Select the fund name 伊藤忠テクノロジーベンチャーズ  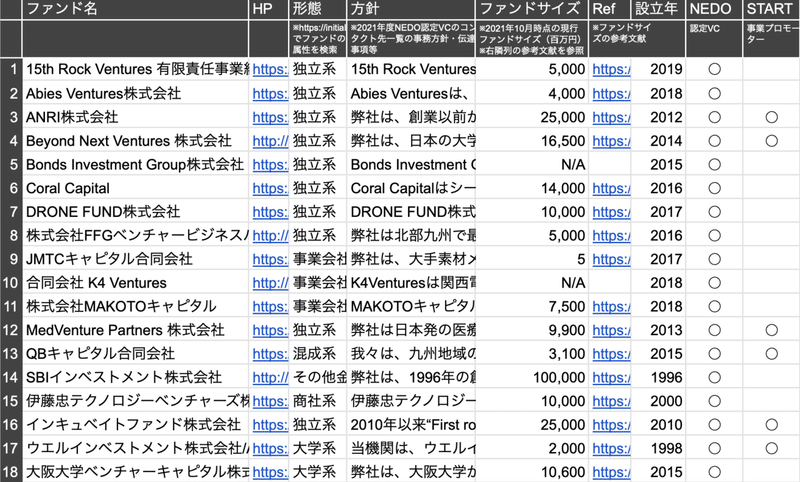[137, 401]
